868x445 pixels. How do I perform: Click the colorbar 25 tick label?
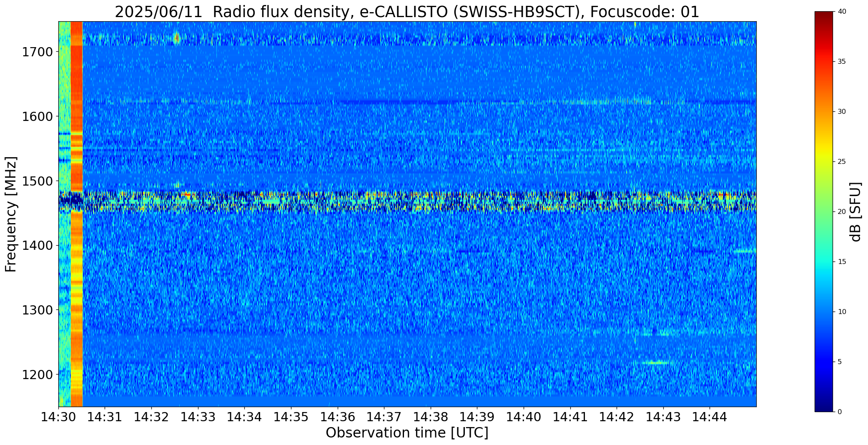click(x=842, y=162)
